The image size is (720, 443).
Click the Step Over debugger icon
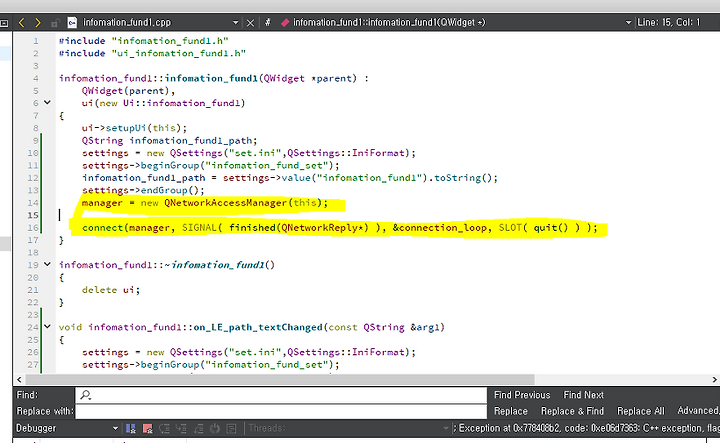pos(164,428)
